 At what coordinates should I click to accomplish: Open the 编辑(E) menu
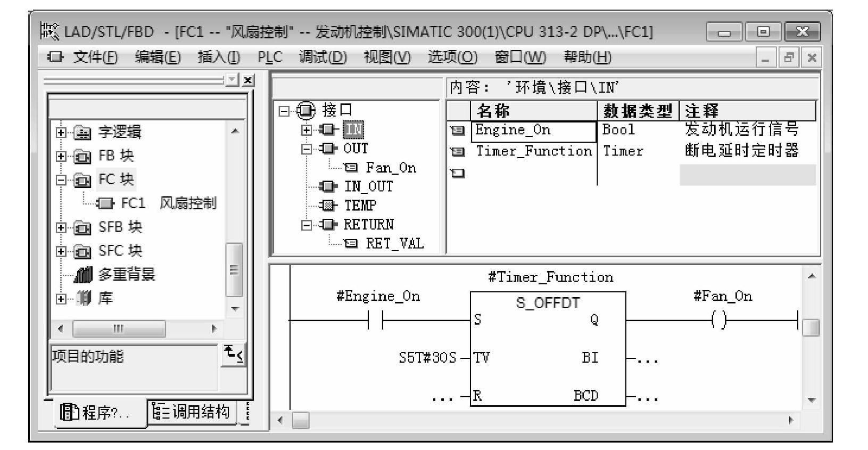point(158,56)
